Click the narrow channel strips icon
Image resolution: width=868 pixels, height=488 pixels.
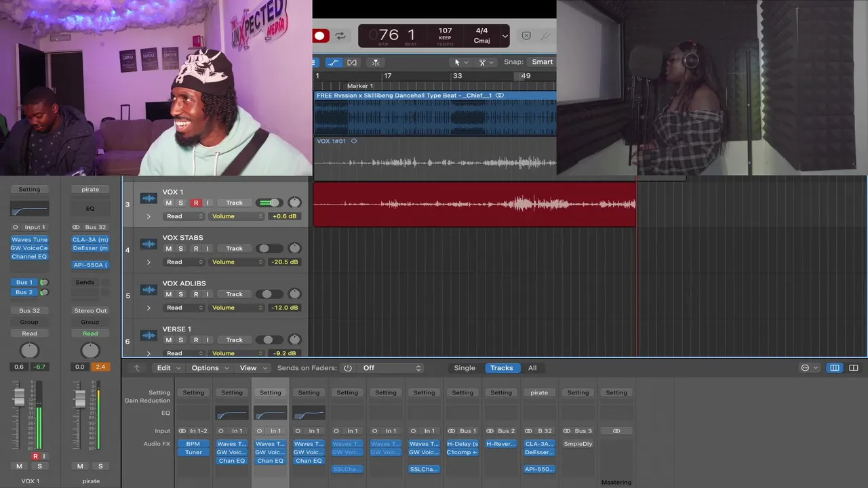tap(834, 368)
